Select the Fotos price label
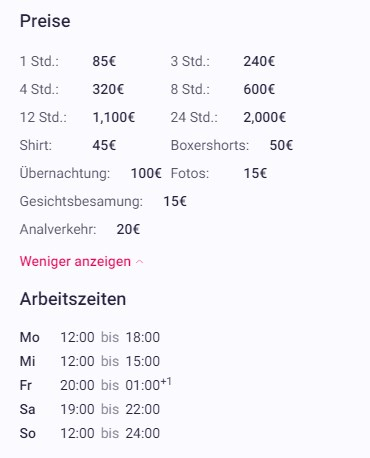Viewport: 370px width, 458px height. [190, 173]
